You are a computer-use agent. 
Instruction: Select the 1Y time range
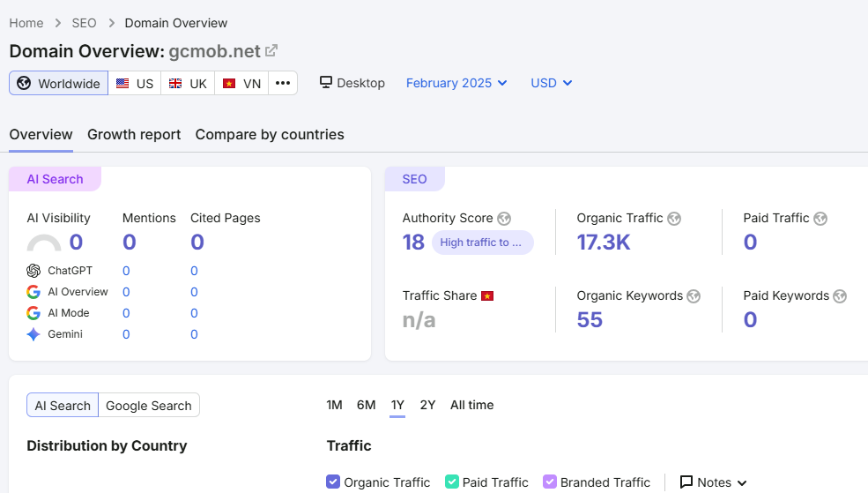397,405
